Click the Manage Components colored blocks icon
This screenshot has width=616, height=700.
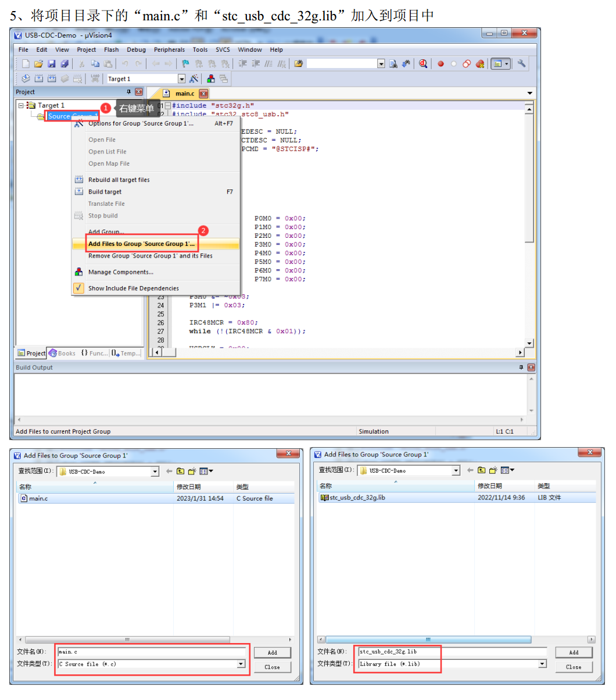pos(210,78)
